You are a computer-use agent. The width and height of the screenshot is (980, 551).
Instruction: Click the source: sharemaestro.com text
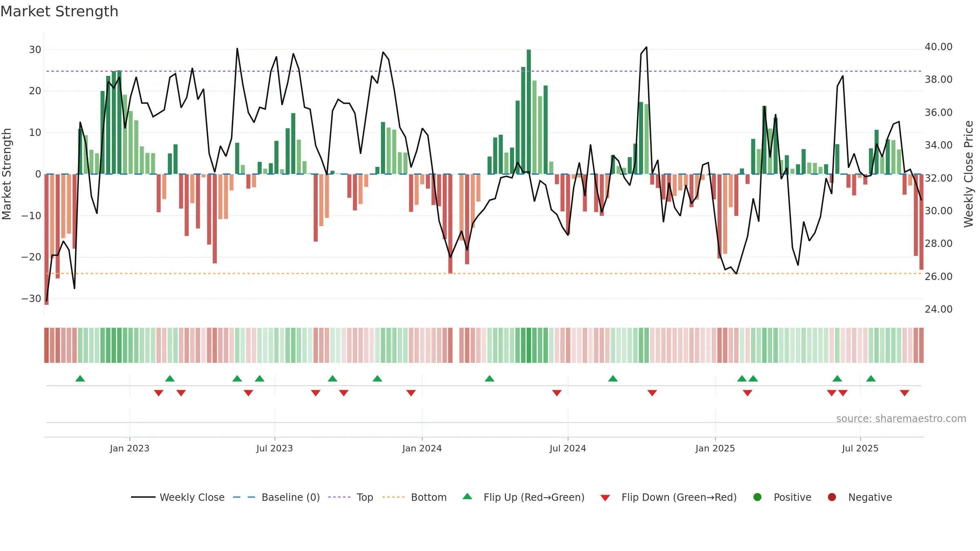pyautogui.click(x=901, y=419)
